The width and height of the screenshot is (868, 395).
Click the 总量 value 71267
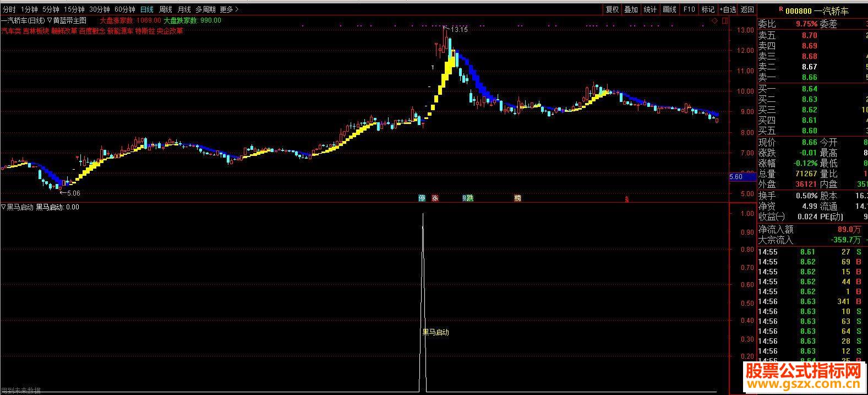click(806, 174)
